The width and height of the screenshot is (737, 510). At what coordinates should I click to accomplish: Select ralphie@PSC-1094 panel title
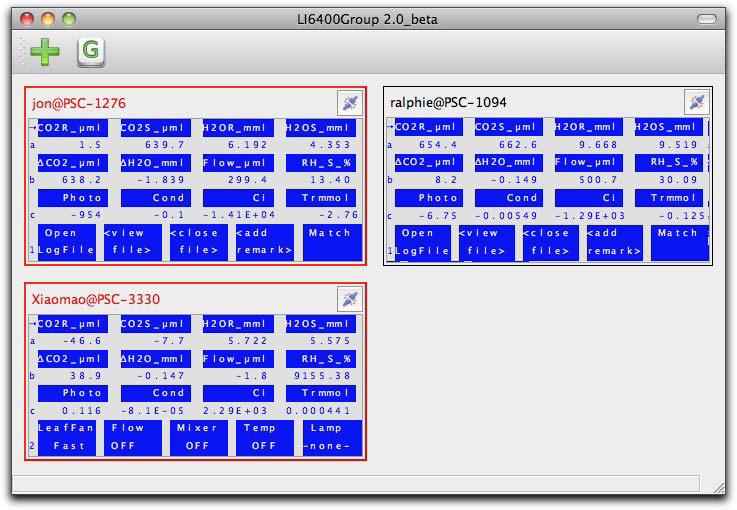click(448, 102)
